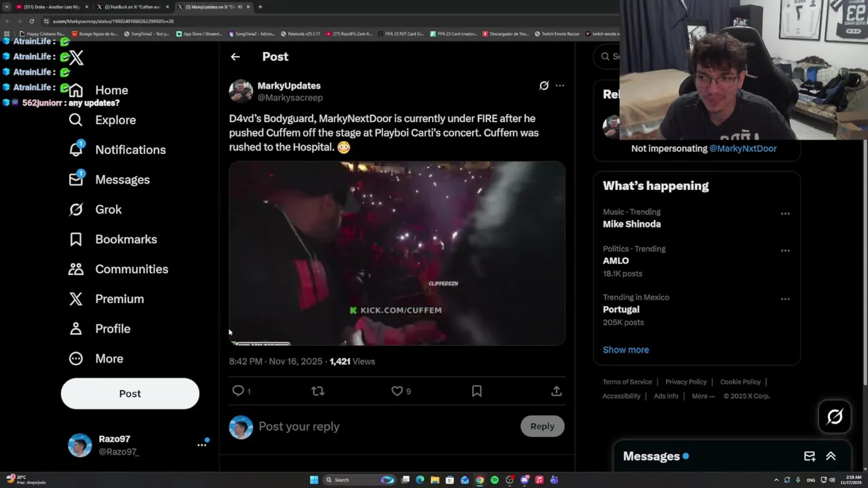Open the Cookie Policy footer link
This screenshot has width=868, height=488.
pyautogui.click(x=741, y=382)
